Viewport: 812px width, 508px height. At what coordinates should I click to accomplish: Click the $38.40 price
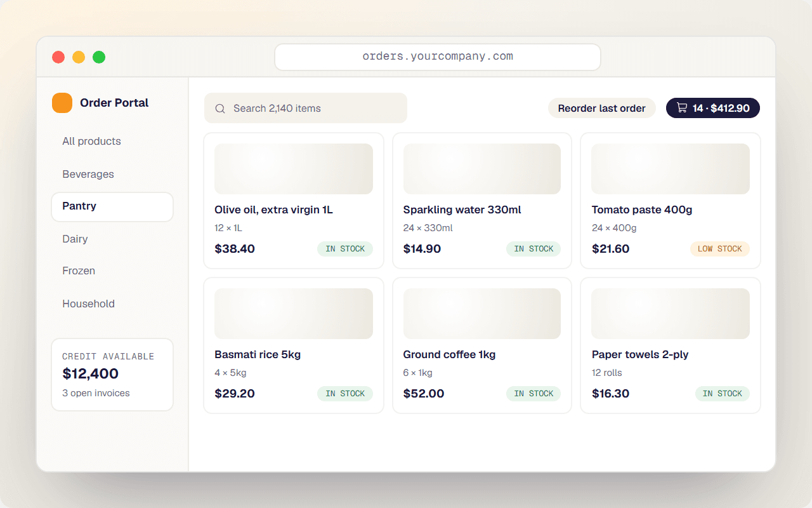click(x=235, y=249)
